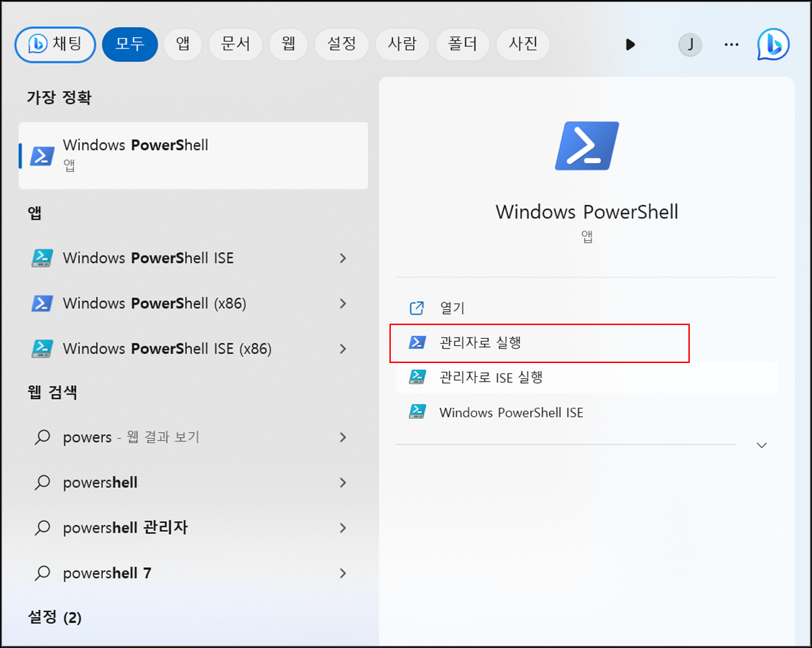The width and height of the screenshot is (812, 648).
Task: Switch to the 폴더 filter tab
Action: click(x=463, y=44)
